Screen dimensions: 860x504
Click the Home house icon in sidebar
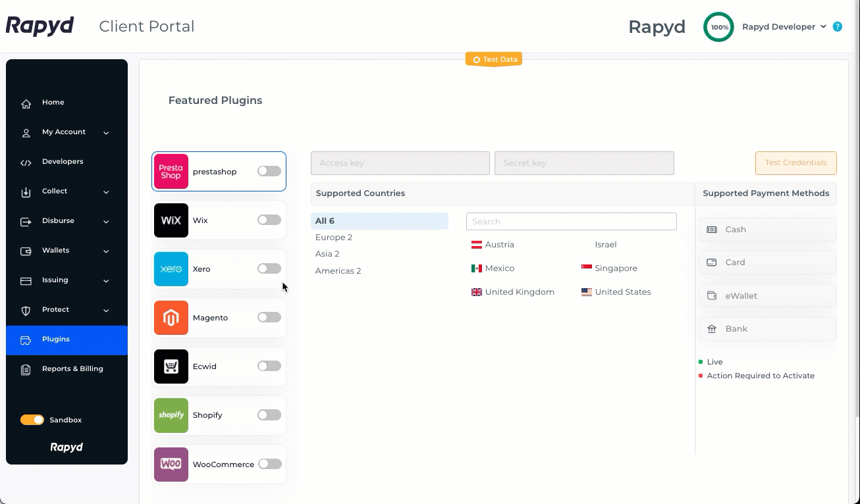tap(26, 103)
